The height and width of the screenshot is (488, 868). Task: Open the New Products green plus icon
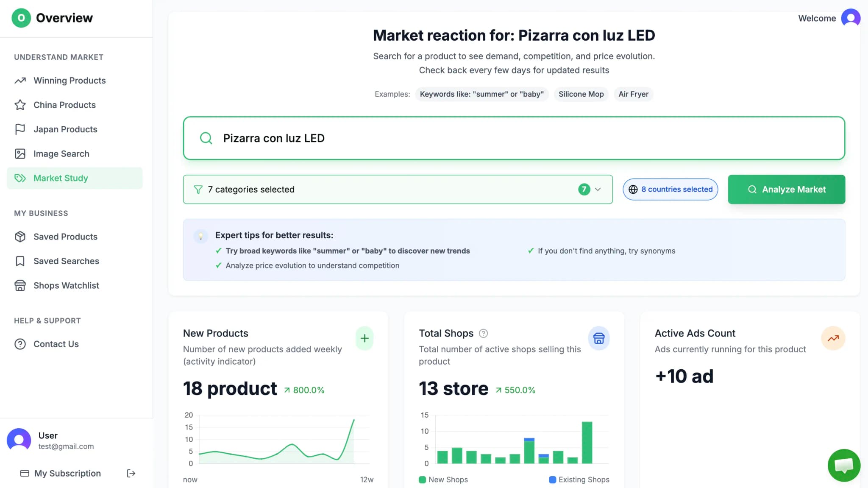pyautogui.click(x=364, y=338)
